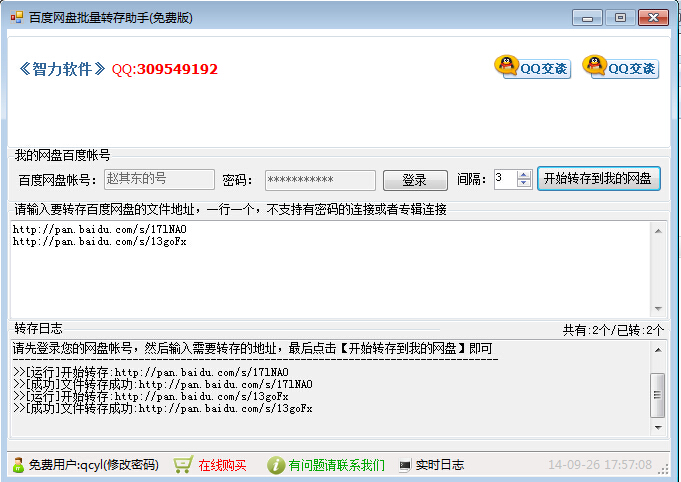Click address box scroll up arrow
Image resolution: width=681 pixels, height=482 pixels.
(658, 231)
